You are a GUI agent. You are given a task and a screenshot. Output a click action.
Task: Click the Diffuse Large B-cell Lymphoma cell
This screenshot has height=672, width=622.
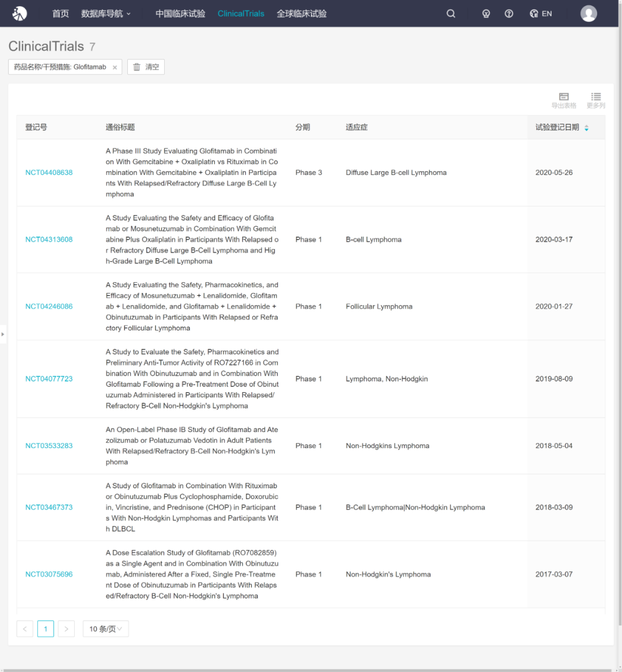pyautogui.click(x=396, y=173)
